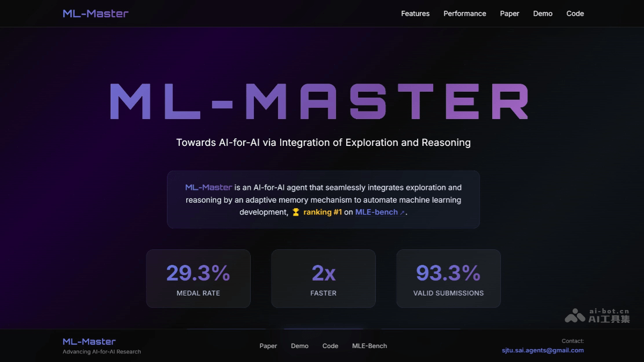
Task: Click the highlighted ranking #1 text
Action: pos(323,212)
